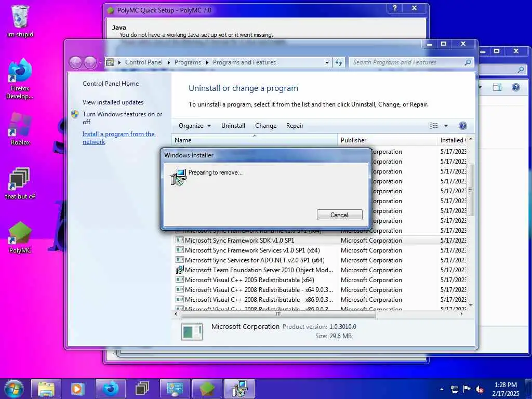This screenshot has width=532, height=399.
Task: Open the media player taskbar icon
Action: pos(78,389)
